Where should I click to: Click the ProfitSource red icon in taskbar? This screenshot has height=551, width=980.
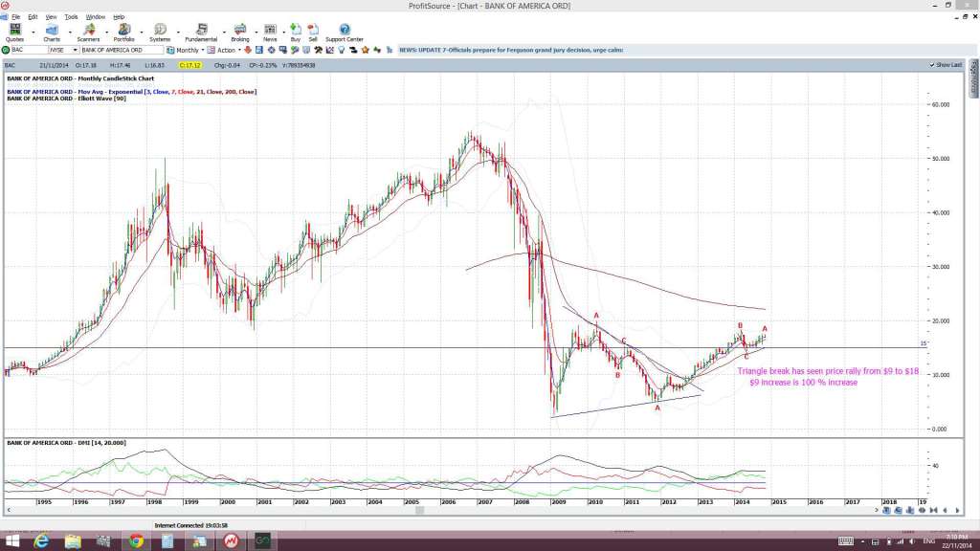tap(231, 541)
